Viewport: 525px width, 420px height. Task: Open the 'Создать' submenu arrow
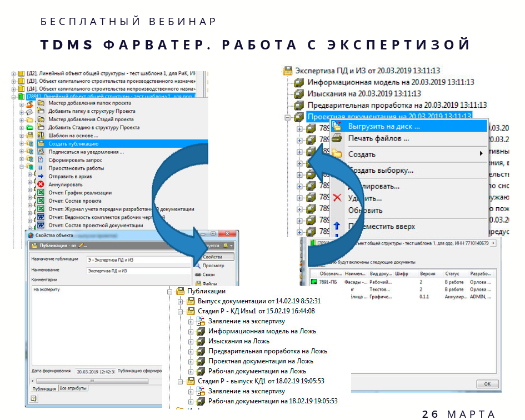point(481,153)
